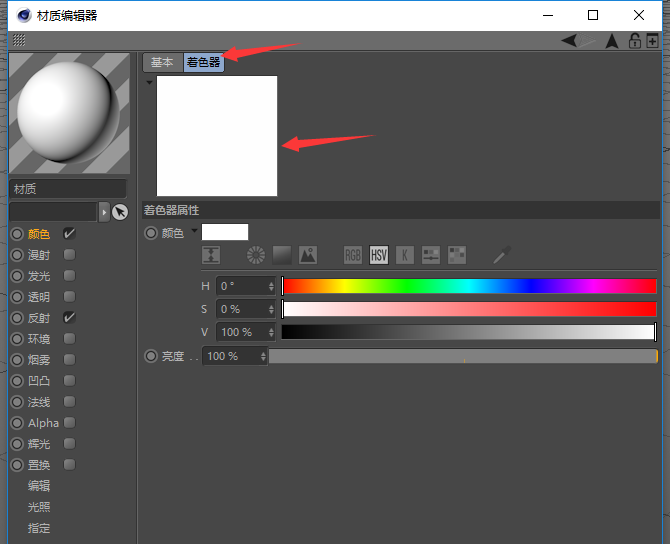Open the 编辑 settings page
The image size is (670, 544).
pyautogui.click(x=39, y=486)
